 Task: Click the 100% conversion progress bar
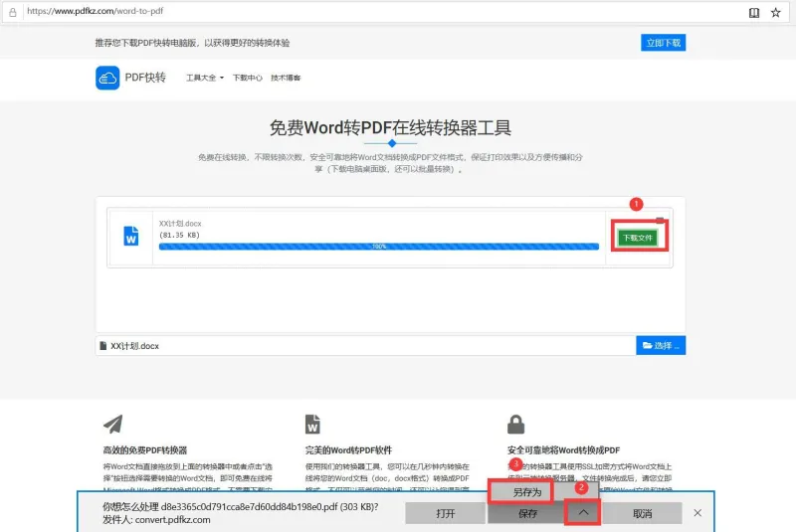(379, 247)
